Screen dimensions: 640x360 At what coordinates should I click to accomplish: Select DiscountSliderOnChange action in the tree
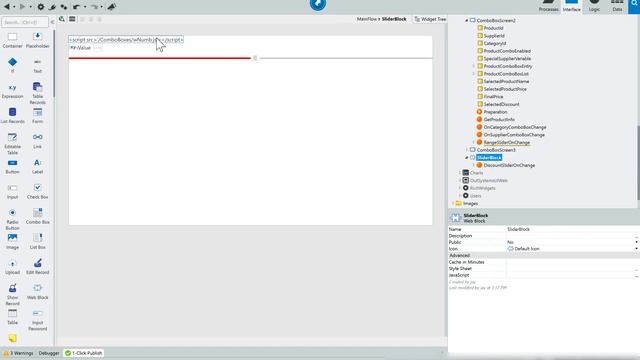point(509,165)
